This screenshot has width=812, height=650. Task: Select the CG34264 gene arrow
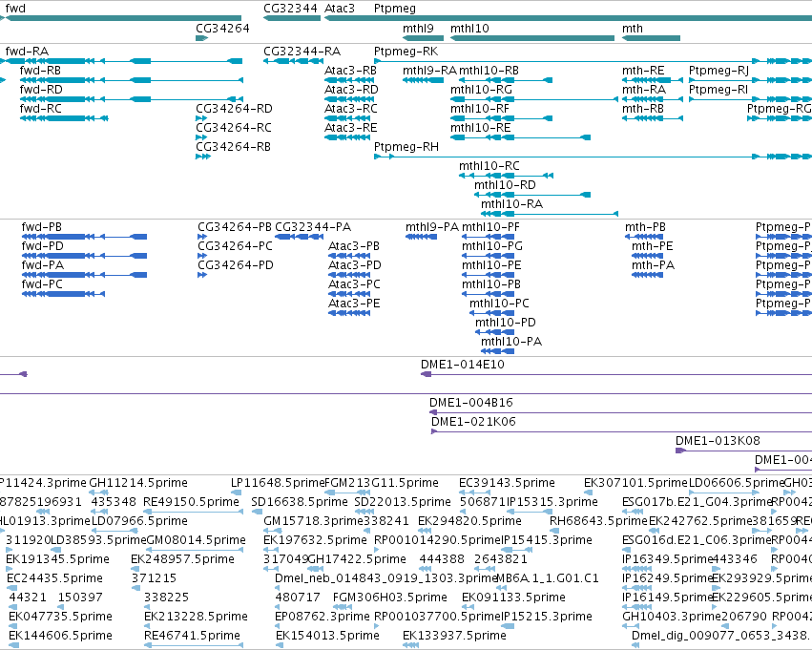coord(201,38)
